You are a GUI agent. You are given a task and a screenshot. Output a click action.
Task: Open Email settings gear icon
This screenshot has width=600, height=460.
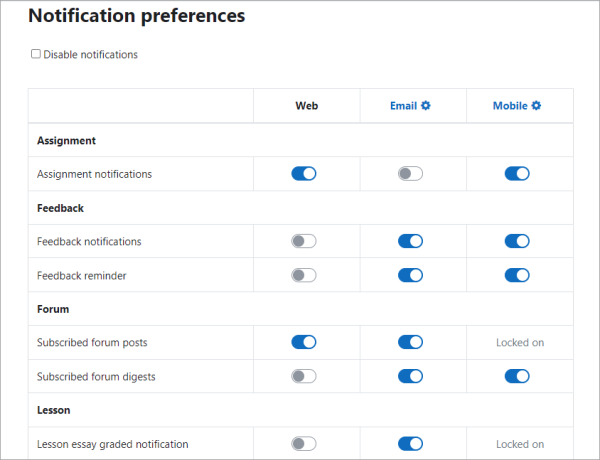(426, 106)
